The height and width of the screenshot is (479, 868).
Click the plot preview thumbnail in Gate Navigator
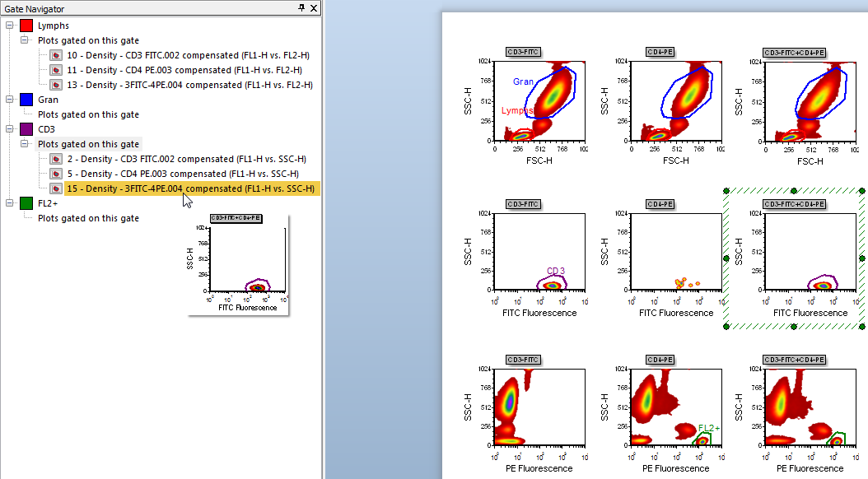pos(239,263)
